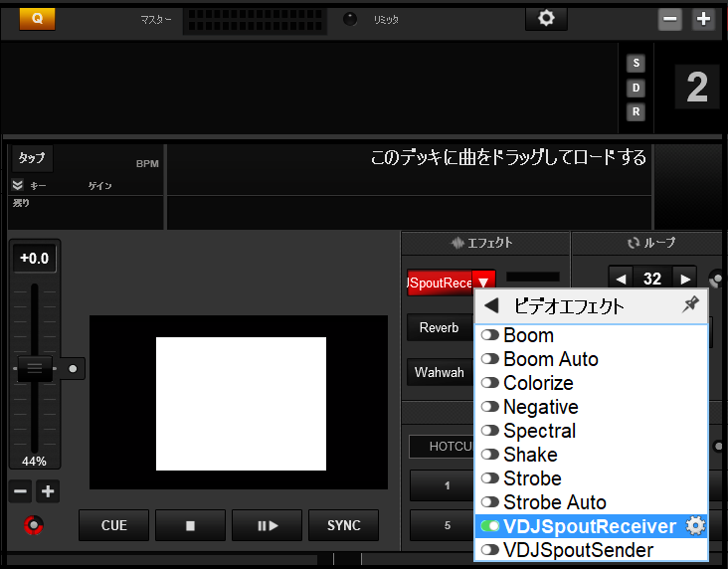Open the VDJSpoutReceiver settings gear
Viewport: 728px width, 569px height.
click(x=695, y=526)
